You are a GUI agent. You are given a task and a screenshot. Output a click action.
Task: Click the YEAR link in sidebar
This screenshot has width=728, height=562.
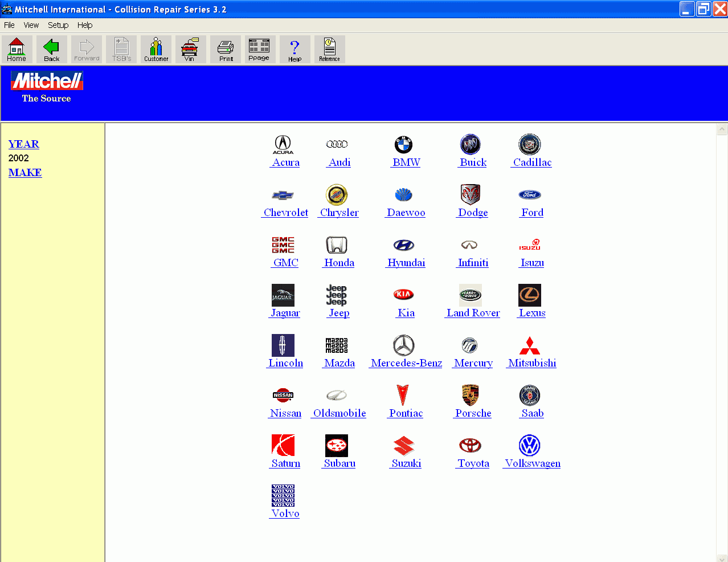click(x=24, y=144)
